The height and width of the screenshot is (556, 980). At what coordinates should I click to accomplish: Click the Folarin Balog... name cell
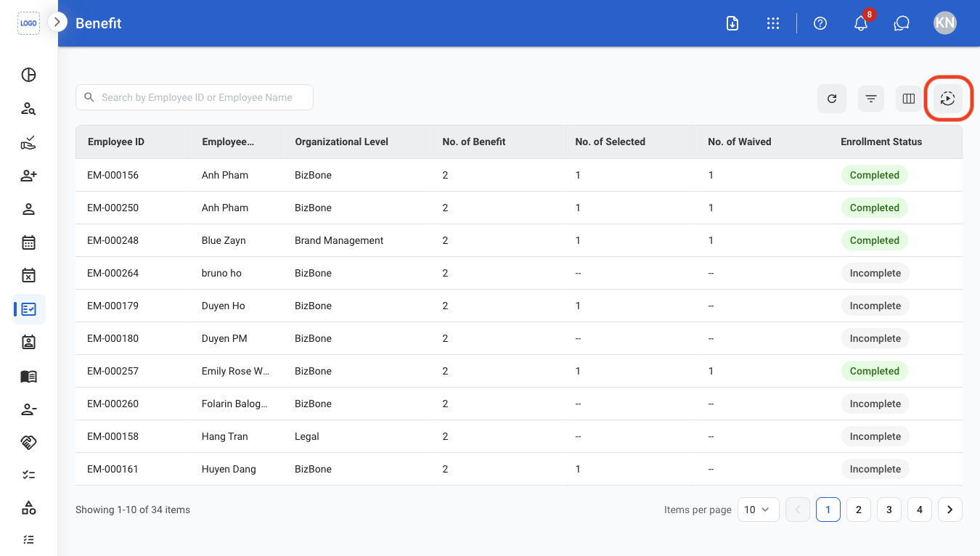[234, 404]
